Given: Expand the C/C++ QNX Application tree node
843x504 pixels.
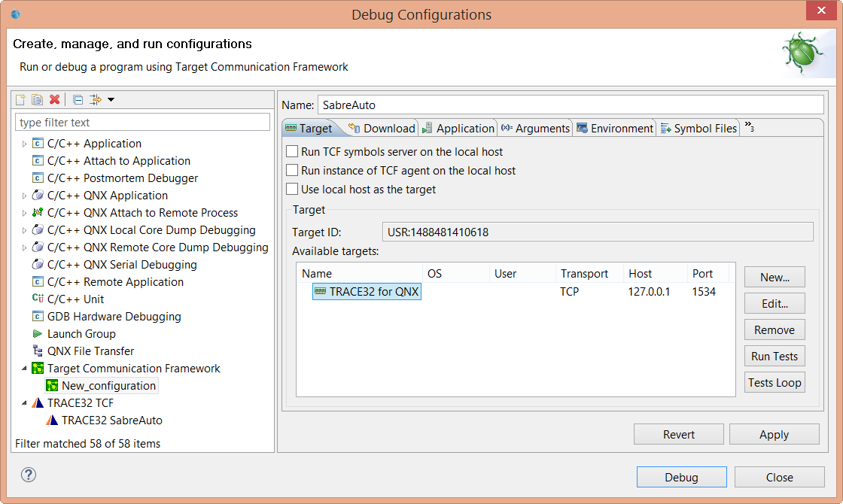Looking at the screenshot, I should coord(23,195).
